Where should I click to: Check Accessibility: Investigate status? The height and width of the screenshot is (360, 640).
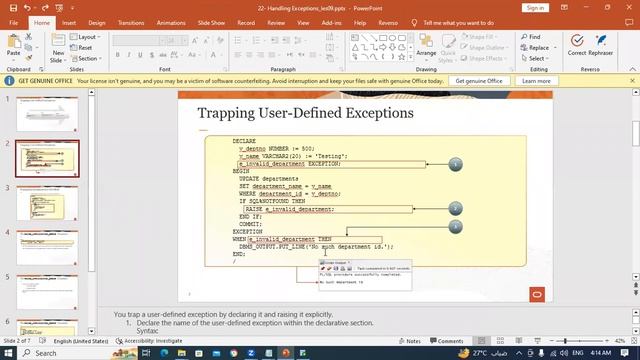149,341
